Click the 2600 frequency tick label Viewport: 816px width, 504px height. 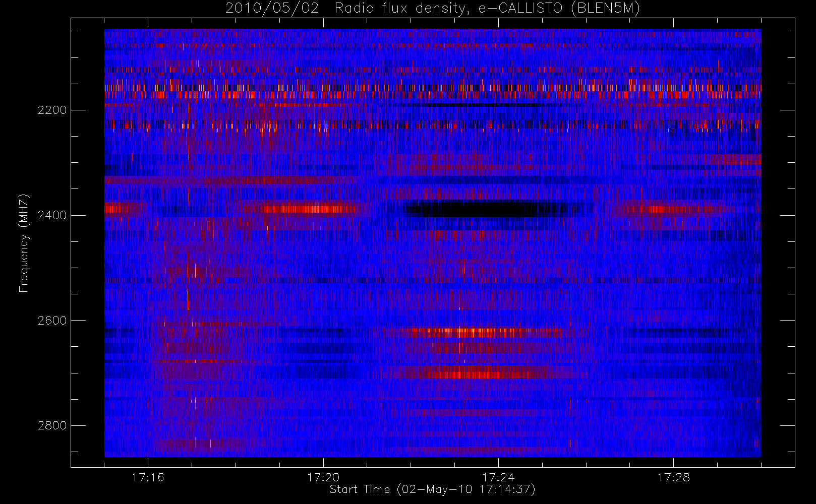(52, 321)
